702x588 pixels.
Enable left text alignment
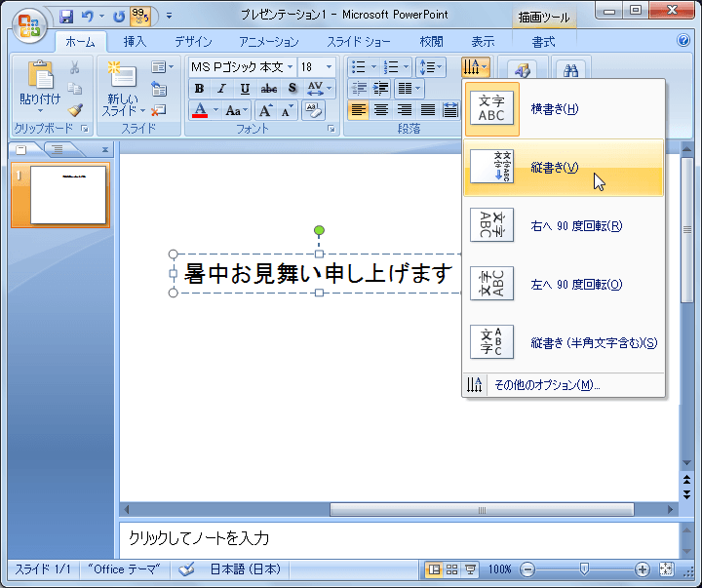coord(358,110)
